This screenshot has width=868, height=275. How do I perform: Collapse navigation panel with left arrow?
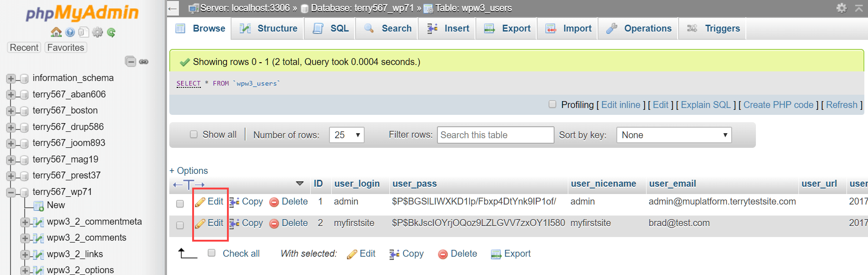(173, 8)
